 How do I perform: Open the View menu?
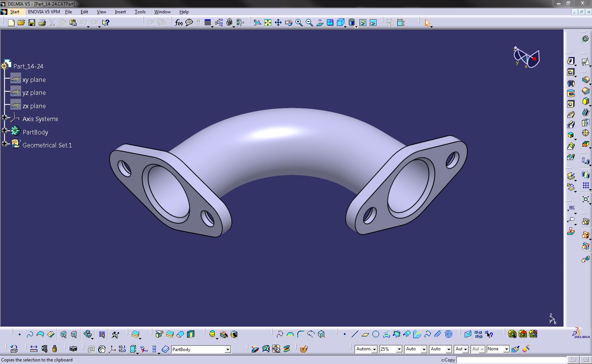(101, 12)
